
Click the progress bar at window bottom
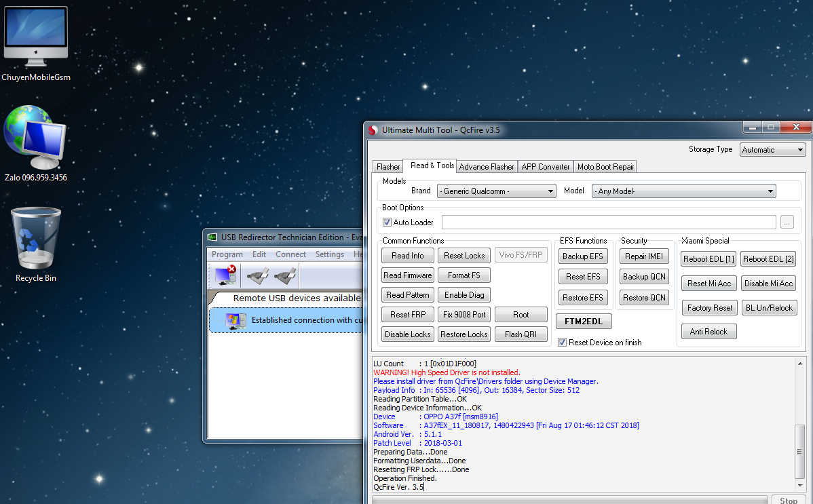570,501
